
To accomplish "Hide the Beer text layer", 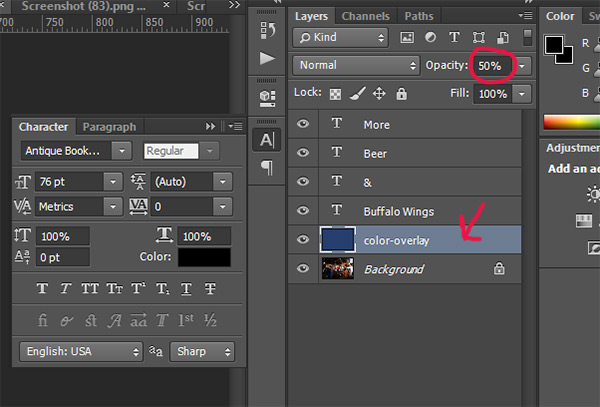I will click(303, 153).
